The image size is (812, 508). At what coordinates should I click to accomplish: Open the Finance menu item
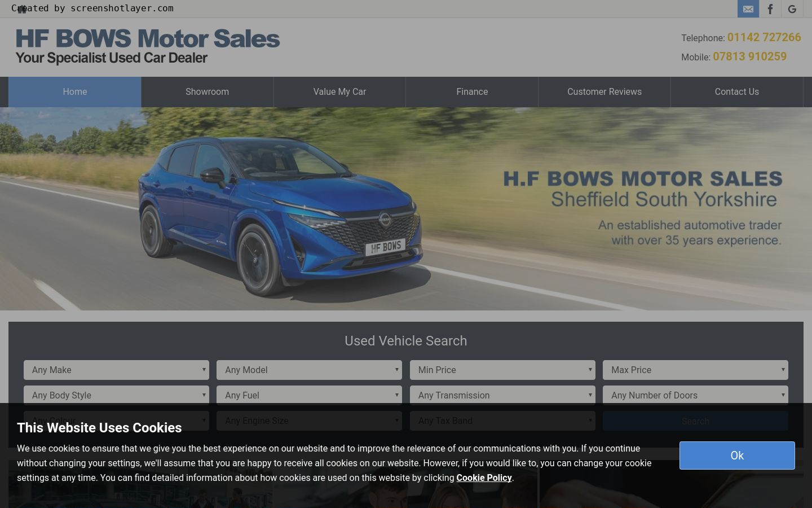coord(472,92)
